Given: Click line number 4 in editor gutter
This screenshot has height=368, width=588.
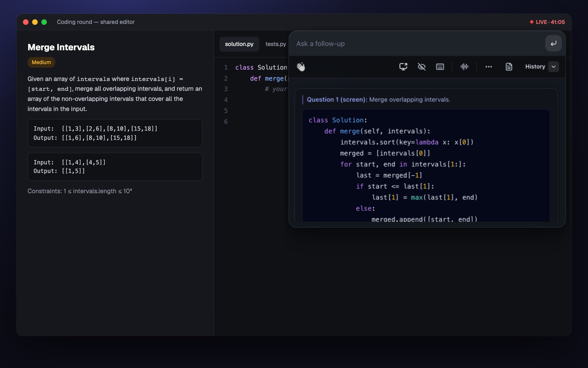Looking at the screenshot, I should [x=226, y=100].
